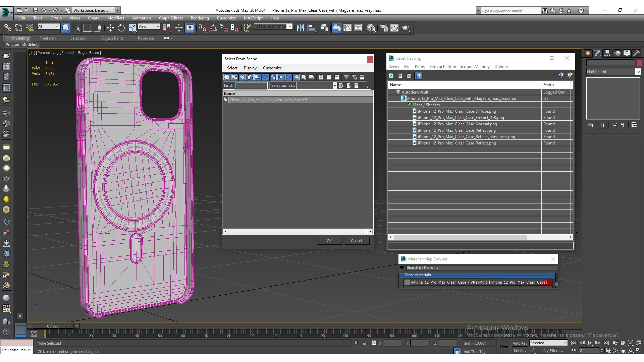This screenshot has width=644, height=362.
Task: Open the Curve Editor icon
Action: [x=347, y=28]
